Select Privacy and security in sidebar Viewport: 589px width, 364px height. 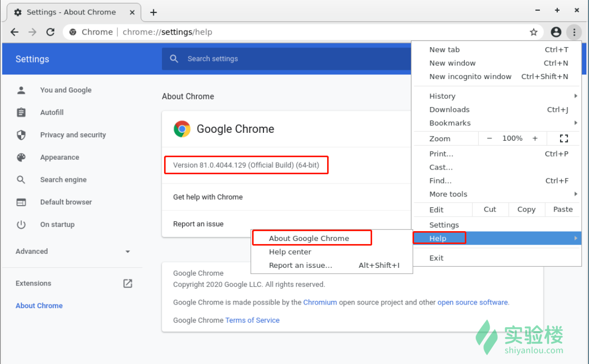[x=73, y=135]
